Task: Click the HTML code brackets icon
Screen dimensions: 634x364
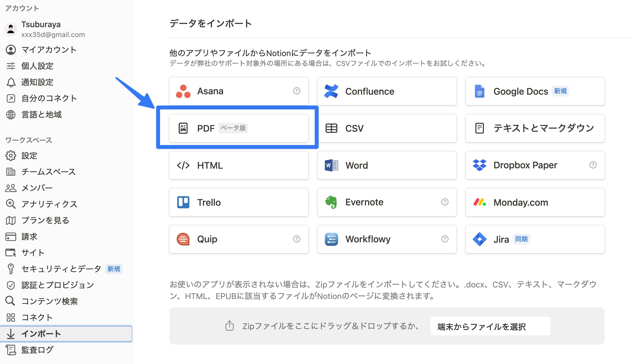Action: coord(183,165)
